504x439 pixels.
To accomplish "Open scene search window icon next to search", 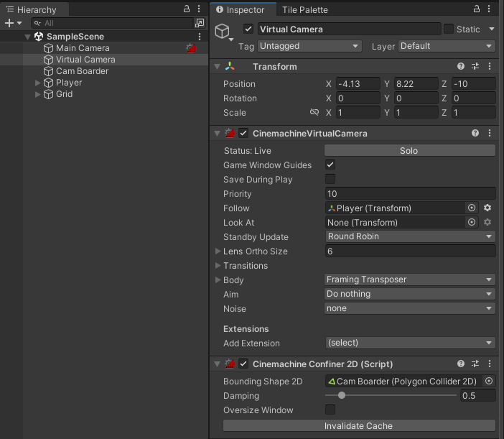I will (200, 23).
